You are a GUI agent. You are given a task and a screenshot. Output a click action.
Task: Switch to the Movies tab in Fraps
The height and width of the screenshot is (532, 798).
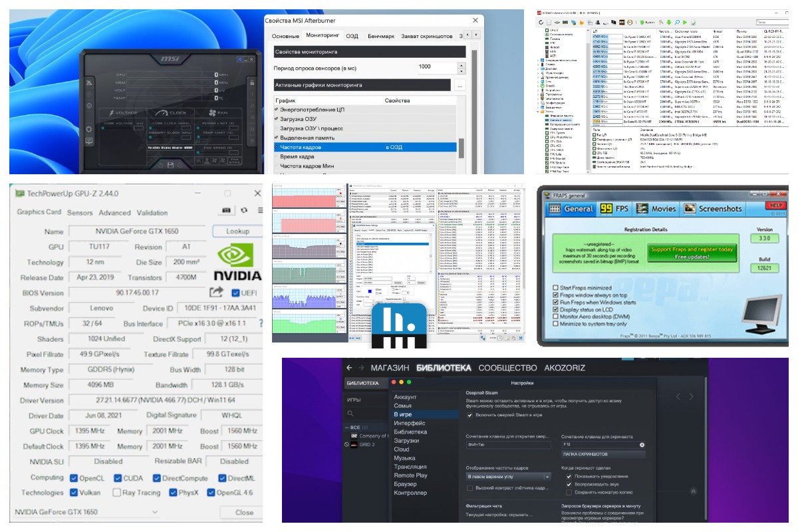pos(656,208)
